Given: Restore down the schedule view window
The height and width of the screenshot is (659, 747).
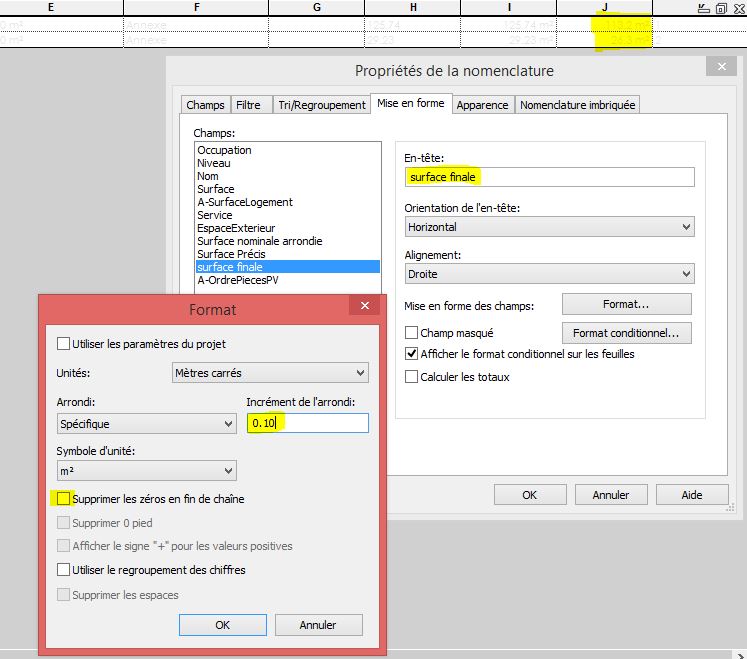Looking at the screenshot, I should [720, 8].
